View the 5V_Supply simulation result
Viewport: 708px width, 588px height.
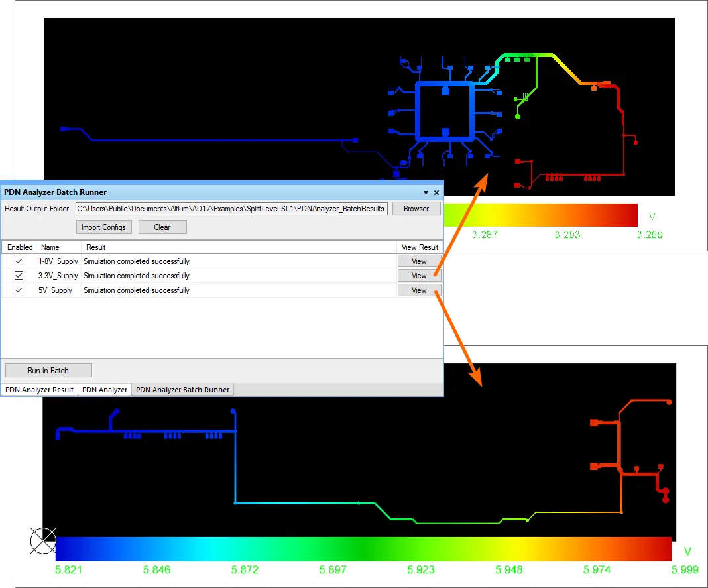(x=419, y=290)
